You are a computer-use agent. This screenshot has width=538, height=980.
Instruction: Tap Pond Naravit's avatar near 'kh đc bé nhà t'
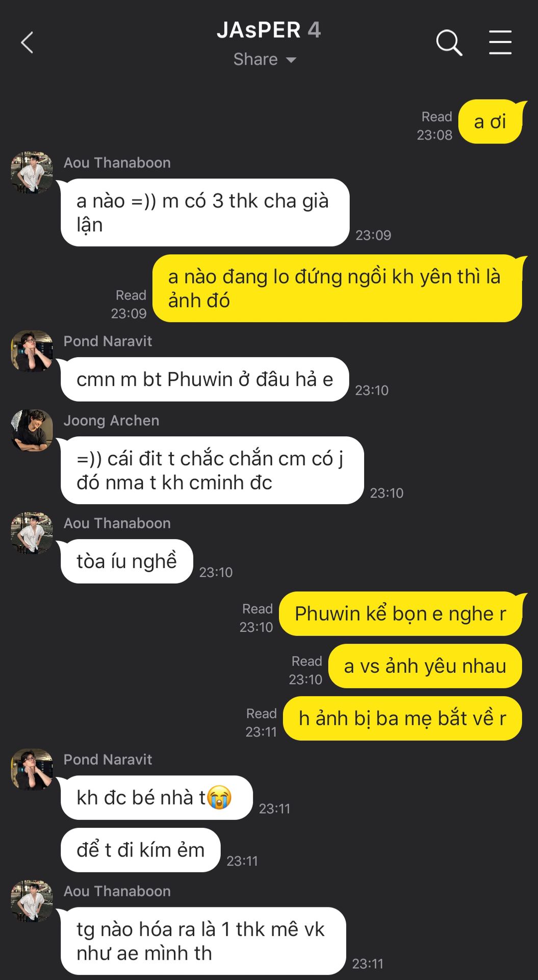click(x=32, y=769)
